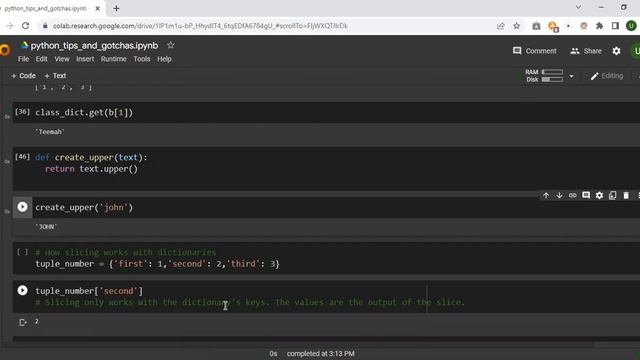Screen dimensions: 640x360
Task: Add a new Text cell
Action: 55,76
